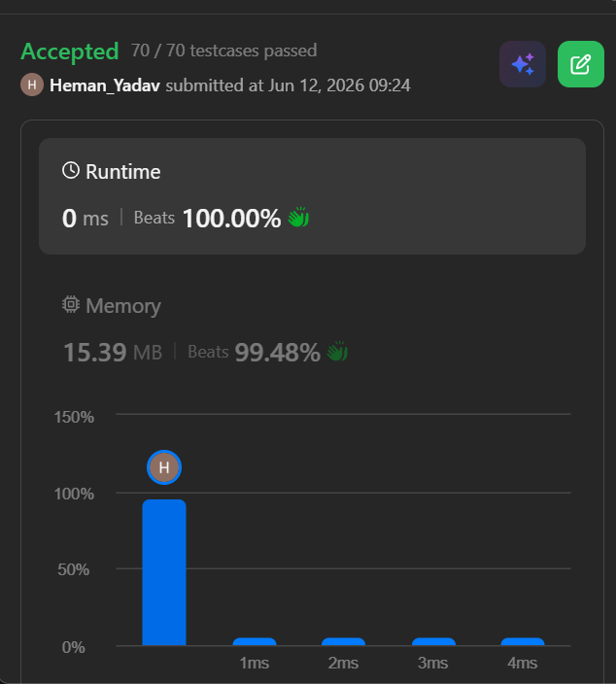The image size is (616, 684).
Task: Select the Runtime stats card
Action: [312, 196]
